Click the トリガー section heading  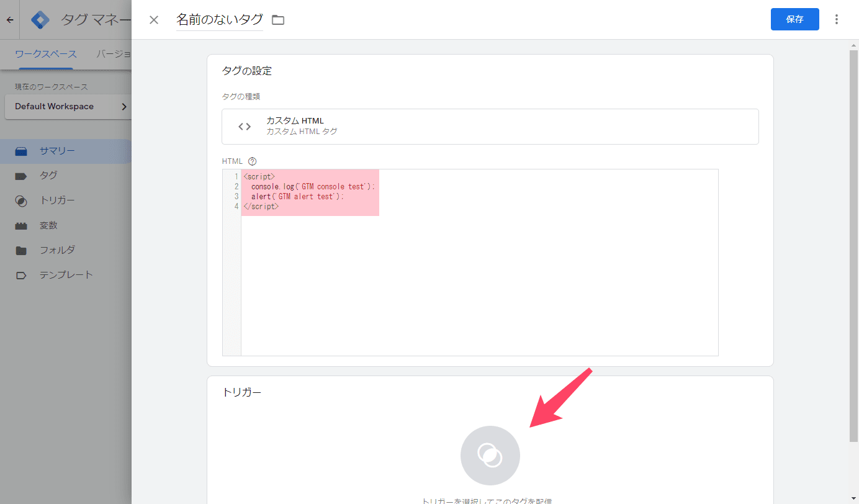coord(242,392)
